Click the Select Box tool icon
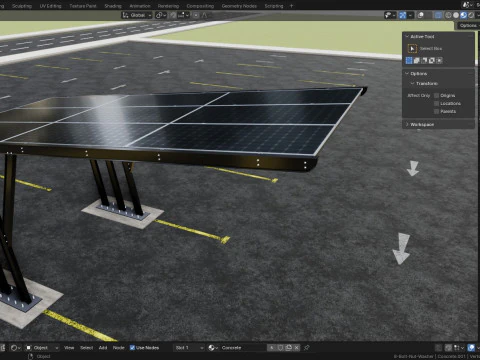Screen dimensions: 480x360 (412, 49)
